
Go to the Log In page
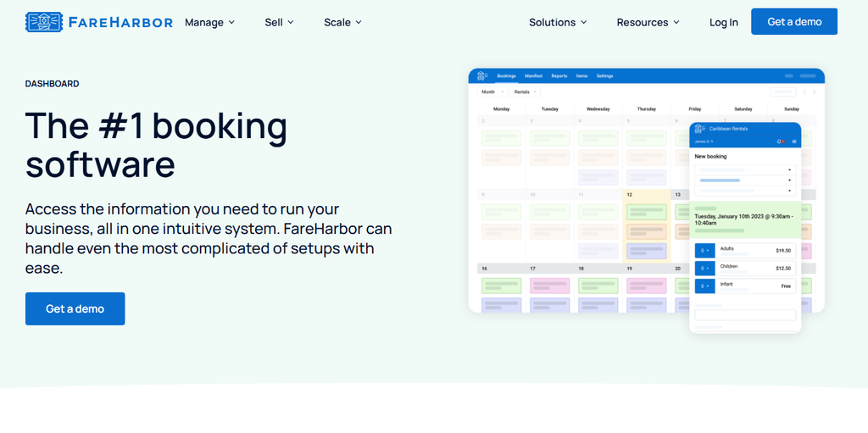tap(724, 22)
